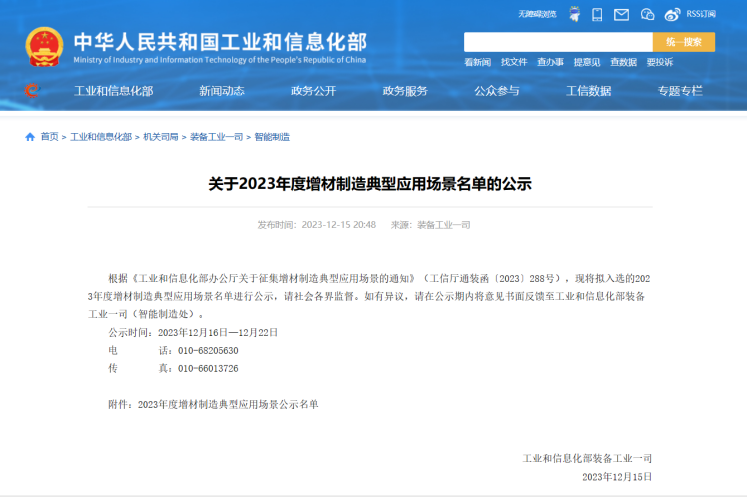Image resolution: width=747 pixels, height=498 pixels.
Task: Open the 专题专栏 navigation item
Action: [x=680, y=91]
